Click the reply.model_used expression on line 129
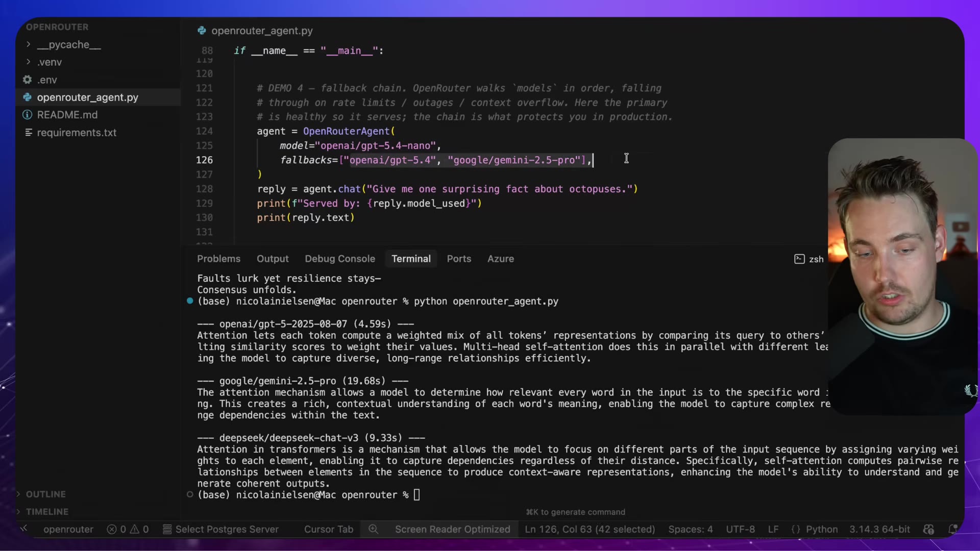 tap(419, 203)
